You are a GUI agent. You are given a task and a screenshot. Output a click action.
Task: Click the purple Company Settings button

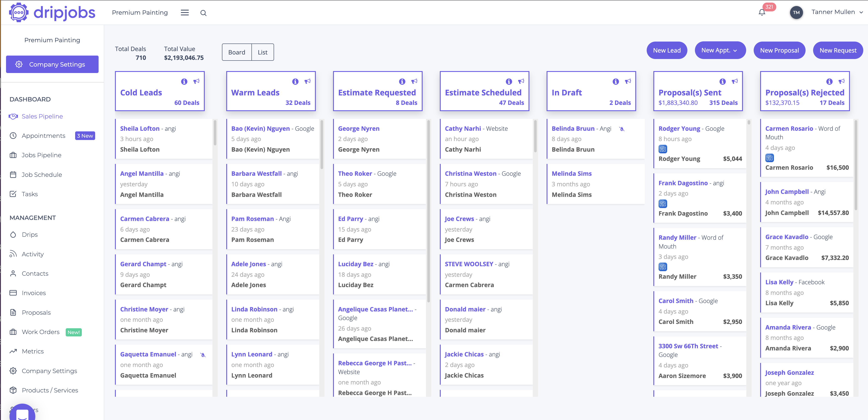pyautogui.click(x=52, y=64)
